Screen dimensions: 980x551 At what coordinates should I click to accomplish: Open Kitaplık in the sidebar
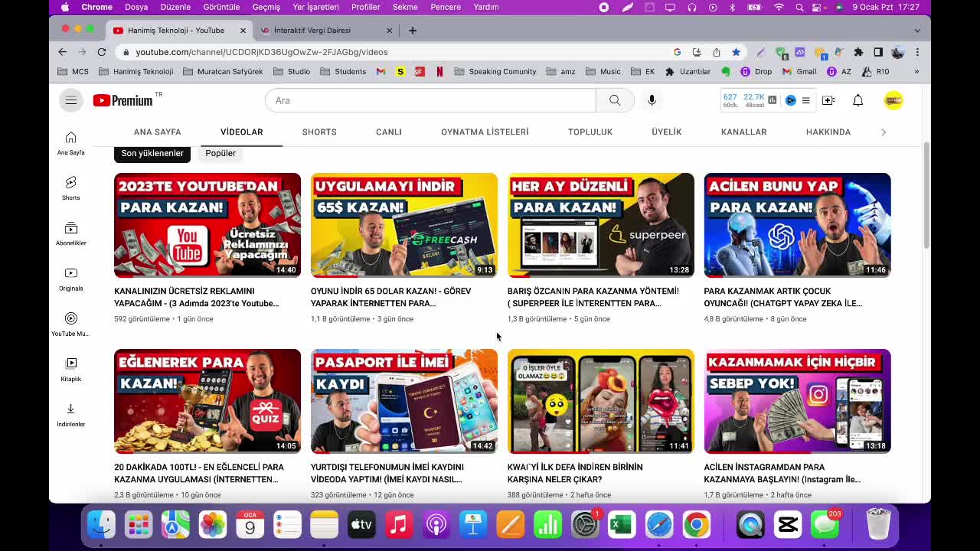(70, 369)
